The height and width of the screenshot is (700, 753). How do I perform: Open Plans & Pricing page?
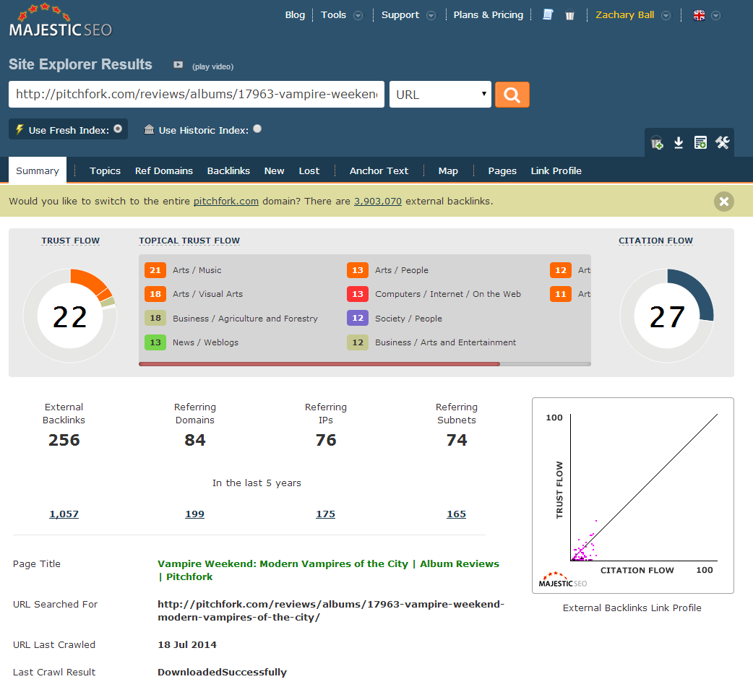pos(489,15)
